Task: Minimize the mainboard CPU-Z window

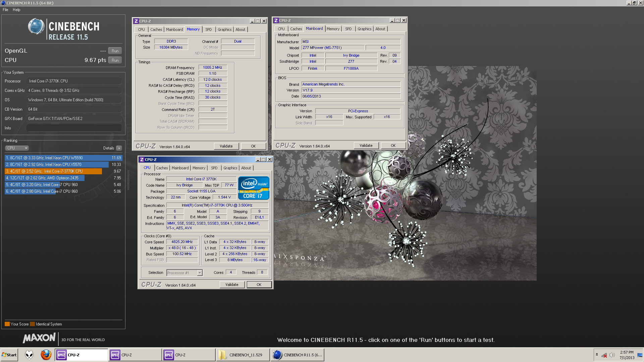Action: [x=392, y=20]
